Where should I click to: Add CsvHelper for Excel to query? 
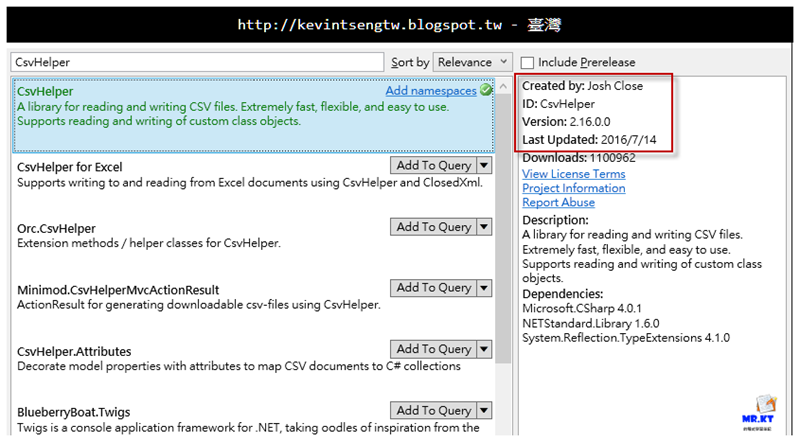[434, 165]
